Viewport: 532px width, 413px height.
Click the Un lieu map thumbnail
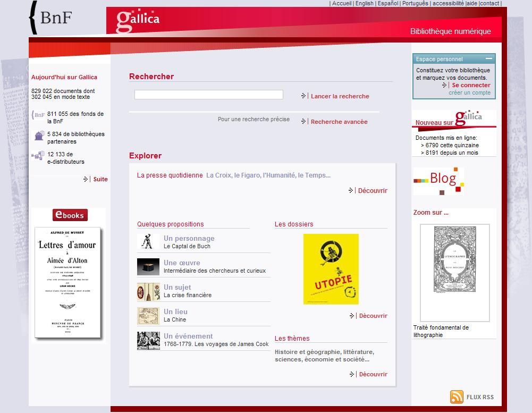pyautogui.click(x=148, y=316)
